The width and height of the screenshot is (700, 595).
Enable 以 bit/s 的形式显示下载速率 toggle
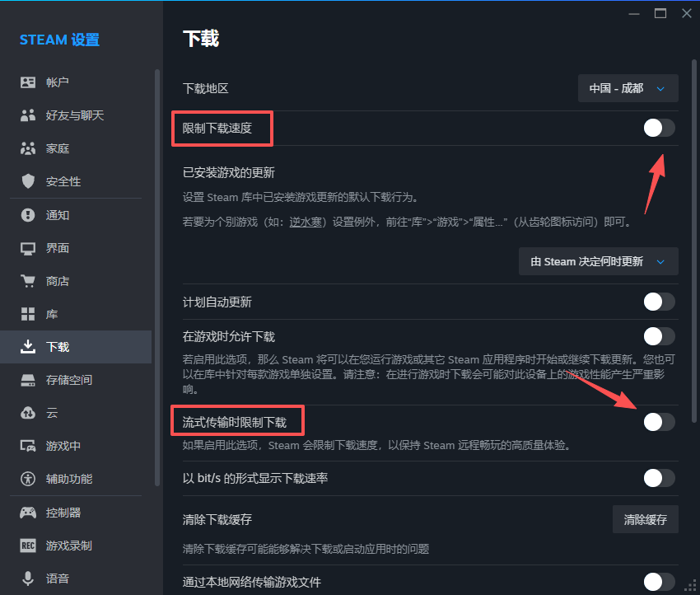click(x=659, y=478)
